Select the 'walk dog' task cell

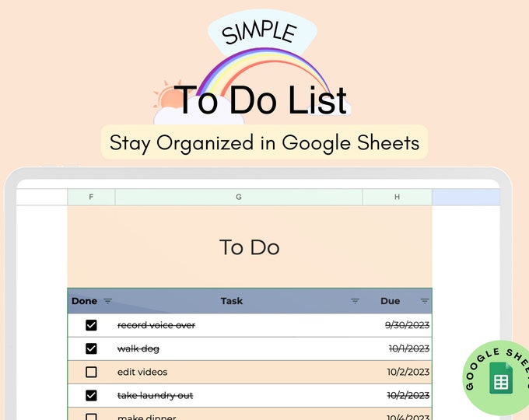tap(239, 348)
